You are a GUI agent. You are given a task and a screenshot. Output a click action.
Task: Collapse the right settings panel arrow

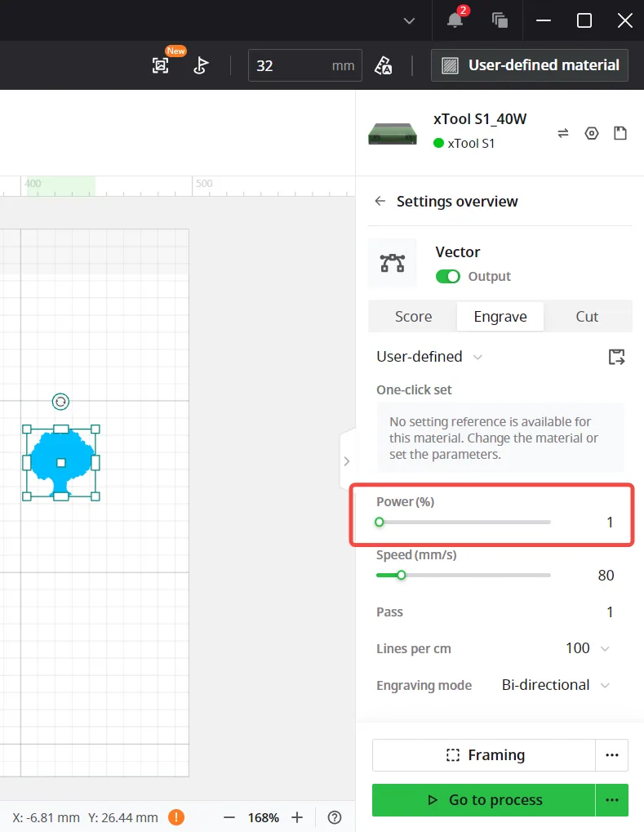(x=347, y=461)
